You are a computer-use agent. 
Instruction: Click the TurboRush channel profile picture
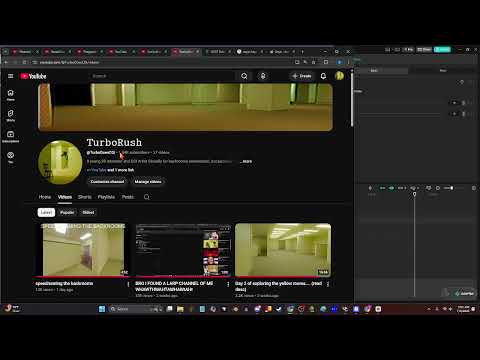[60, 162]
